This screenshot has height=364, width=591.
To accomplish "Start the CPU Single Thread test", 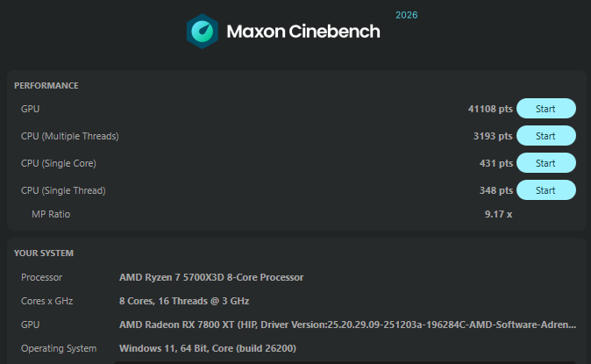I will pyautogui.click(x=545, y=190).
